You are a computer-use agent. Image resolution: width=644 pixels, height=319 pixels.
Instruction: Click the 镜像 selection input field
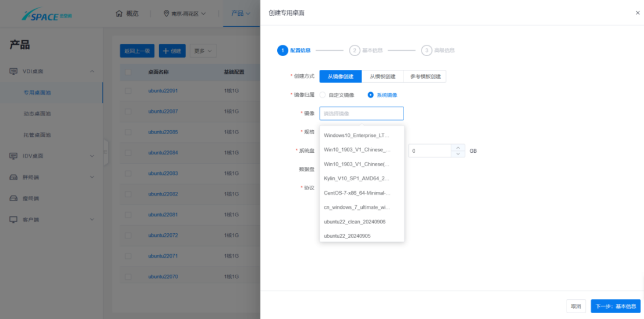(361, 114)
